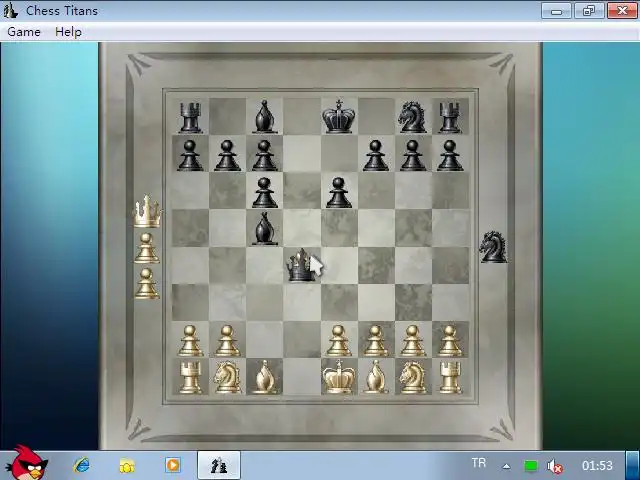Select the black pawn on g7
640x480 pixels.
412,155
